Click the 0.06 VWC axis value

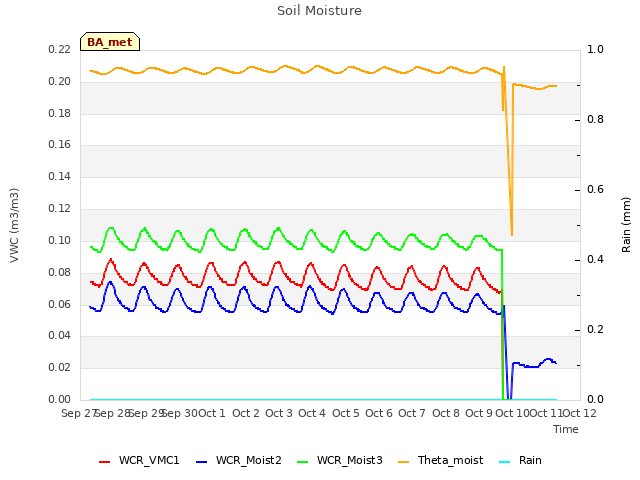(x=60, y=304)
